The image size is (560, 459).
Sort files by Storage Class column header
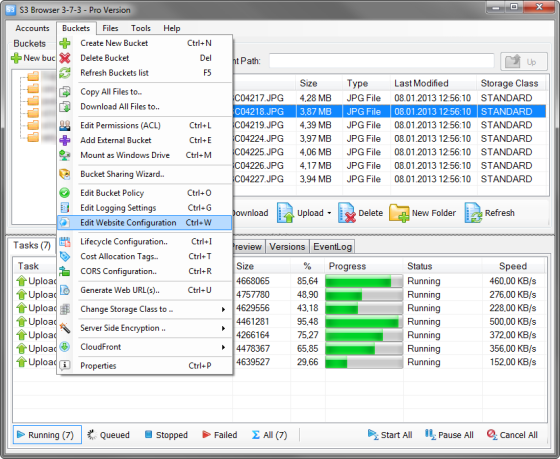pyautogui.click(x=511, y=83)
